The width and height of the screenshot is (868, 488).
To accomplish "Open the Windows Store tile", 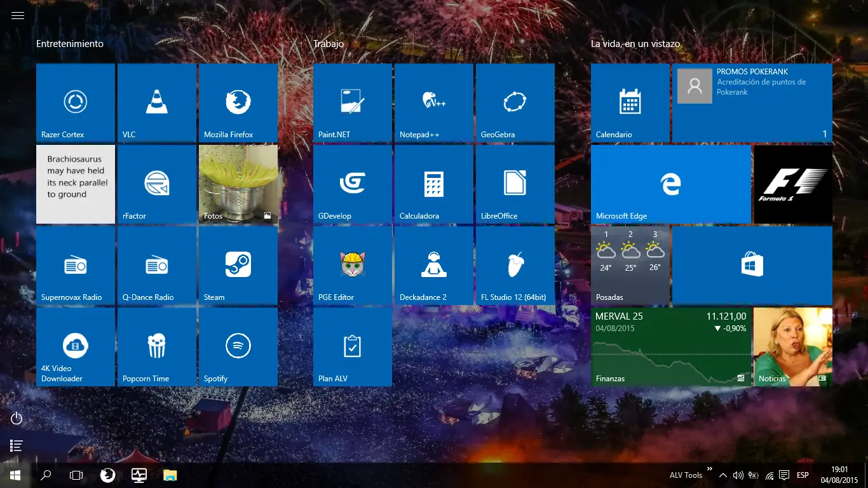I will [752, 265].
